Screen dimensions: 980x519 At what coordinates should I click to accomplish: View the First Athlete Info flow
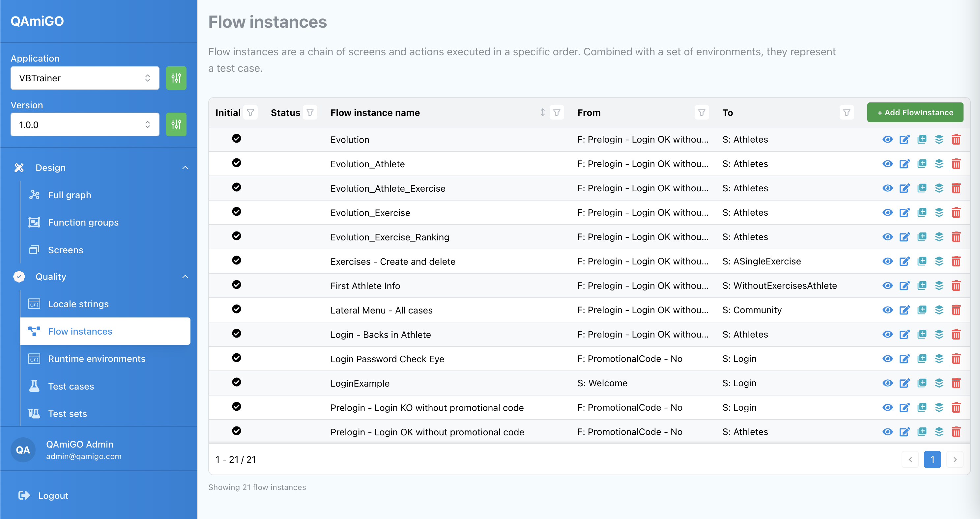point(887,286)
